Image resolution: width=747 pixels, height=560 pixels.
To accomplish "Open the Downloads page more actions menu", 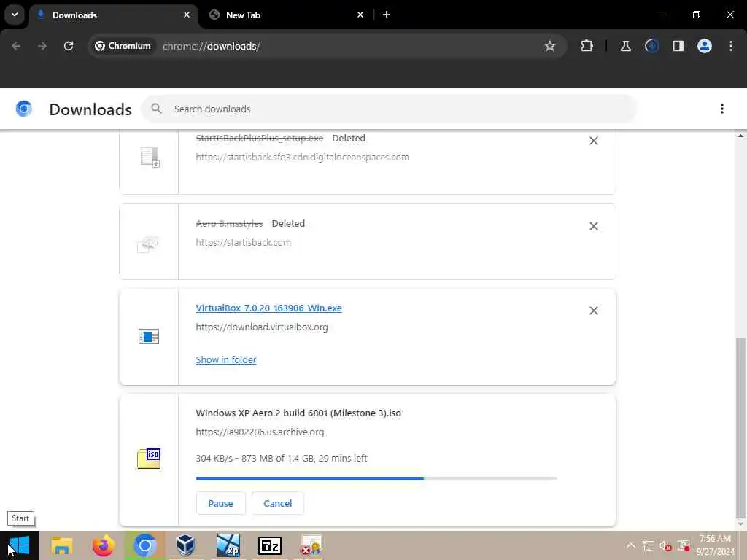I will pos(721,109).
